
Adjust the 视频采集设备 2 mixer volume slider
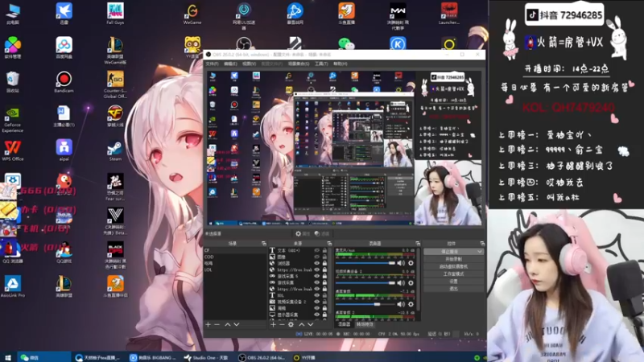point(365,283)
